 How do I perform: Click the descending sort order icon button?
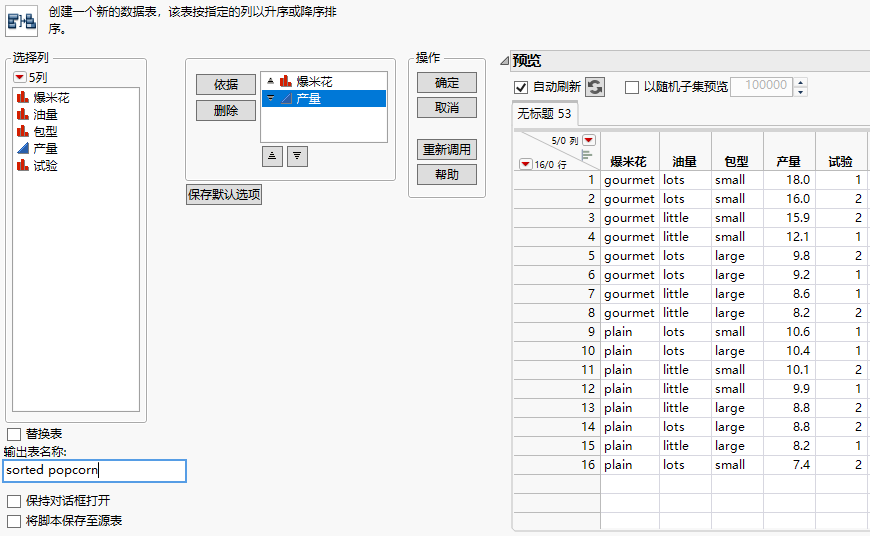coord(297,156)
